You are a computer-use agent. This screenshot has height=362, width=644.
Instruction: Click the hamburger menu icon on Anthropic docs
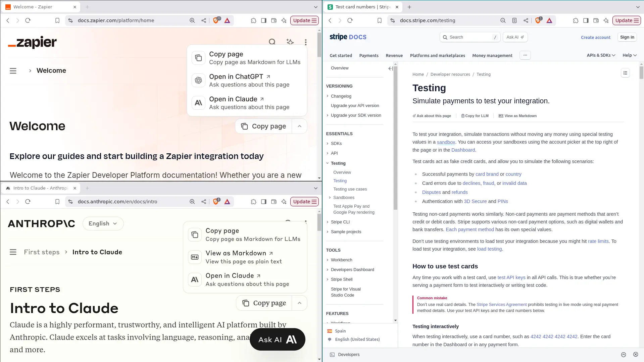[13, 252]
